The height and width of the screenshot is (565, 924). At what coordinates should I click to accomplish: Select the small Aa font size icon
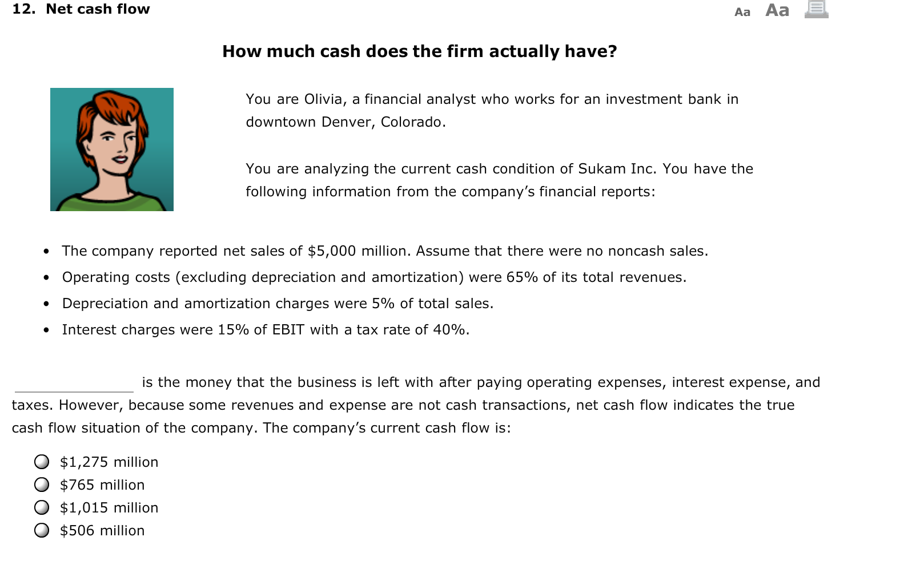click(x=743, y=12)
